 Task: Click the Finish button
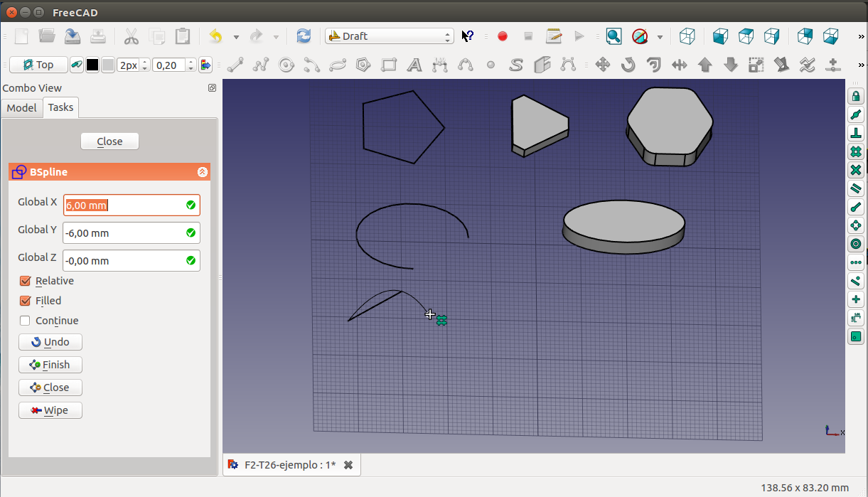point(50,365)
